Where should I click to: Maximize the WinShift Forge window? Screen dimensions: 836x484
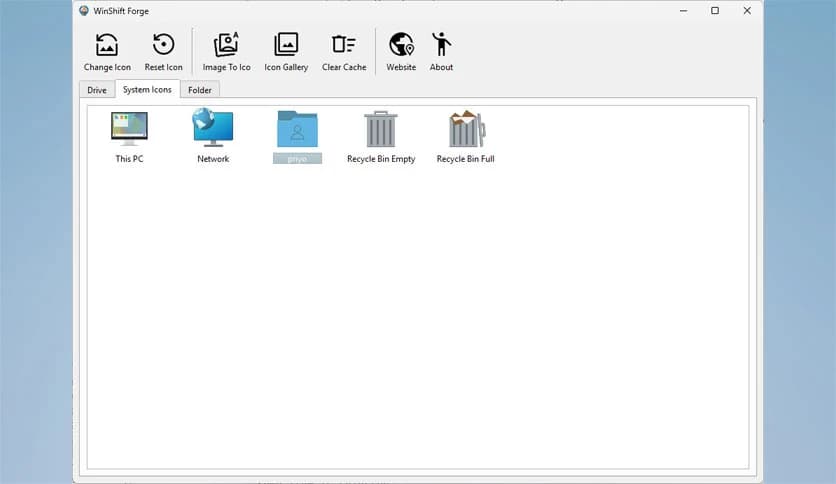click(715, 11)
